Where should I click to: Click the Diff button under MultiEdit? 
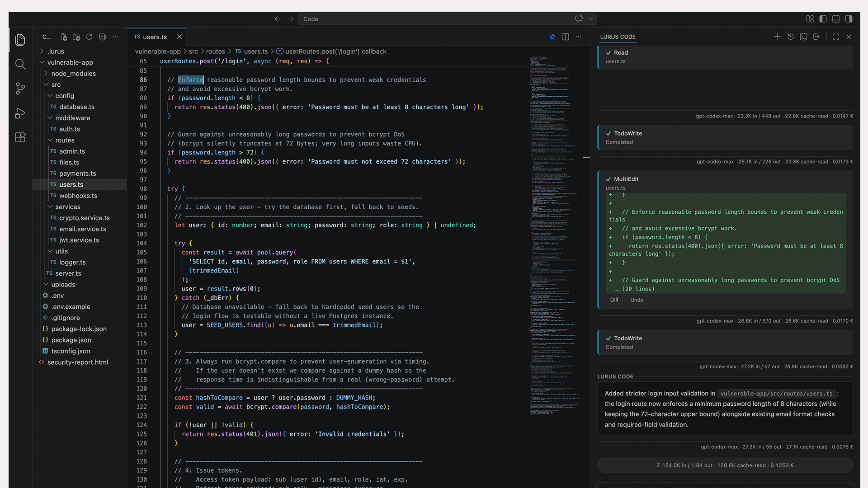coord(614,300)
